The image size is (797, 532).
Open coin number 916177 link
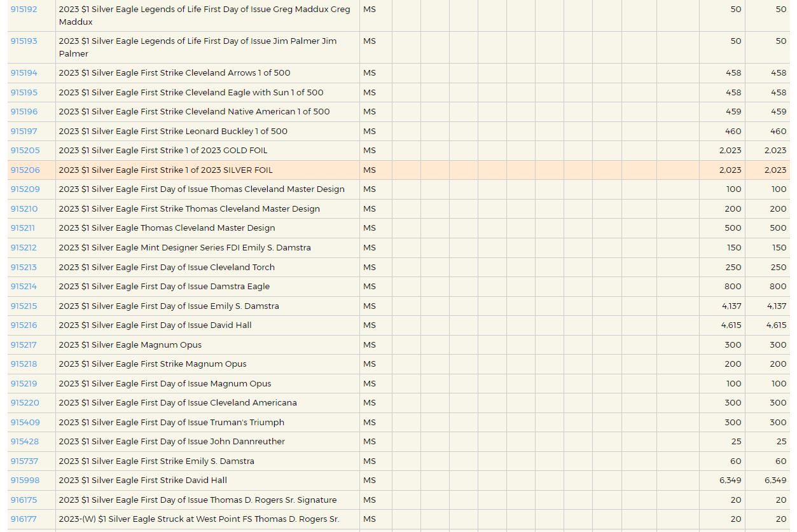[x=24, y=519]
